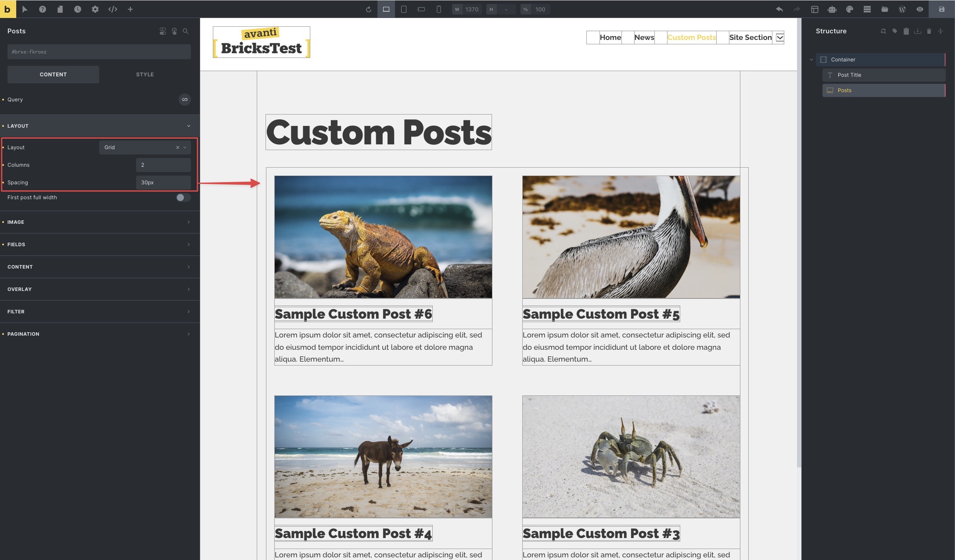The width and height of the screenshot is (955, 560).
Task: Click the pointer hand icon in Posts panel header
Action: click(174, 31)
